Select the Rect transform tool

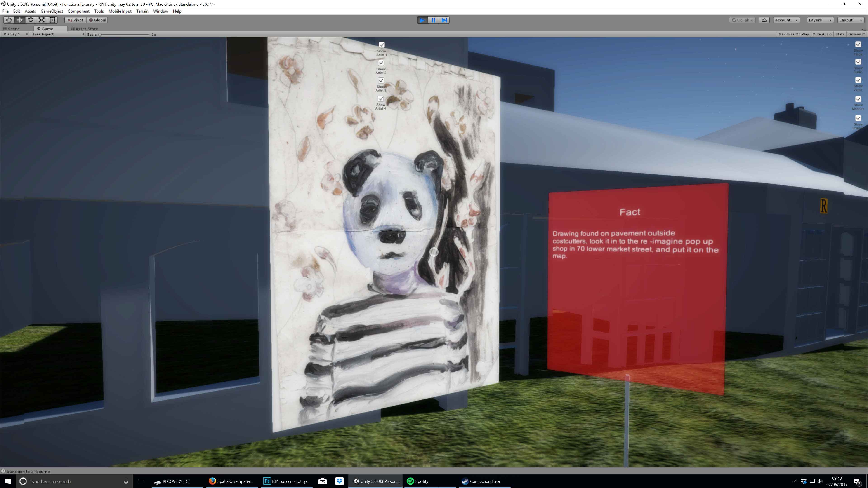click(x=52, y=20)
